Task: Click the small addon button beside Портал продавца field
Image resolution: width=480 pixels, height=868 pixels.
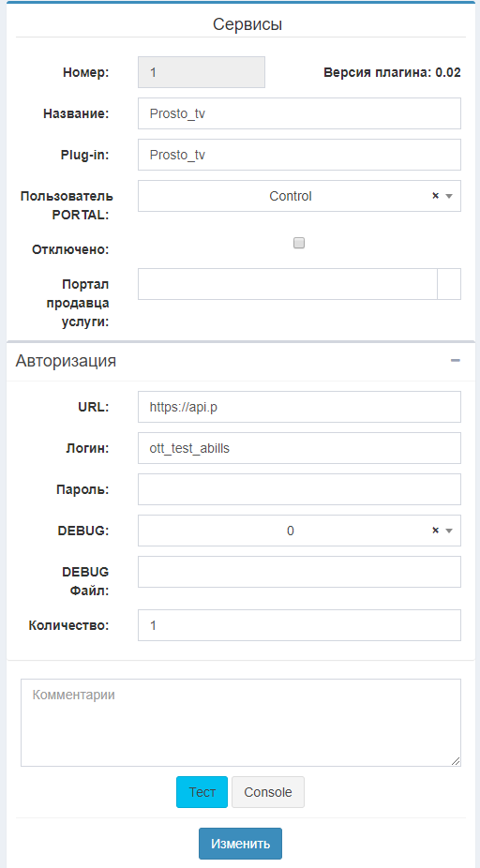Action: point(449,284)
